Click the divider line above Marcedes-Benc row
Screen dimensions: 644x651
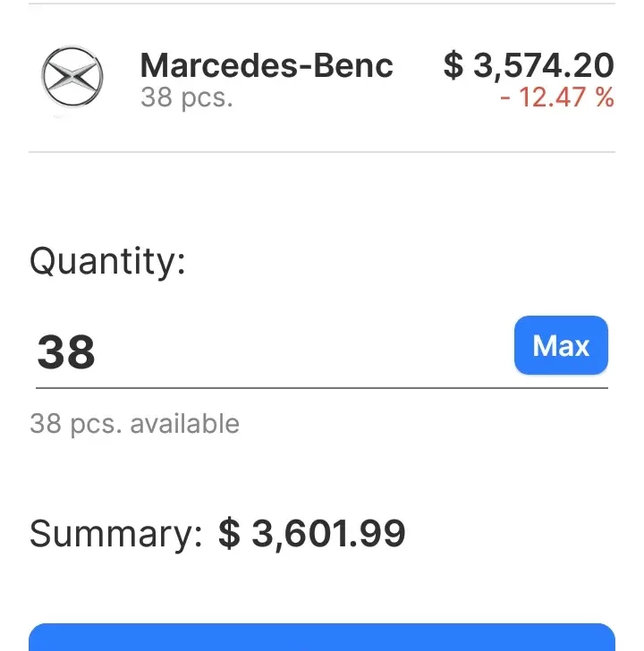(322, 4)
